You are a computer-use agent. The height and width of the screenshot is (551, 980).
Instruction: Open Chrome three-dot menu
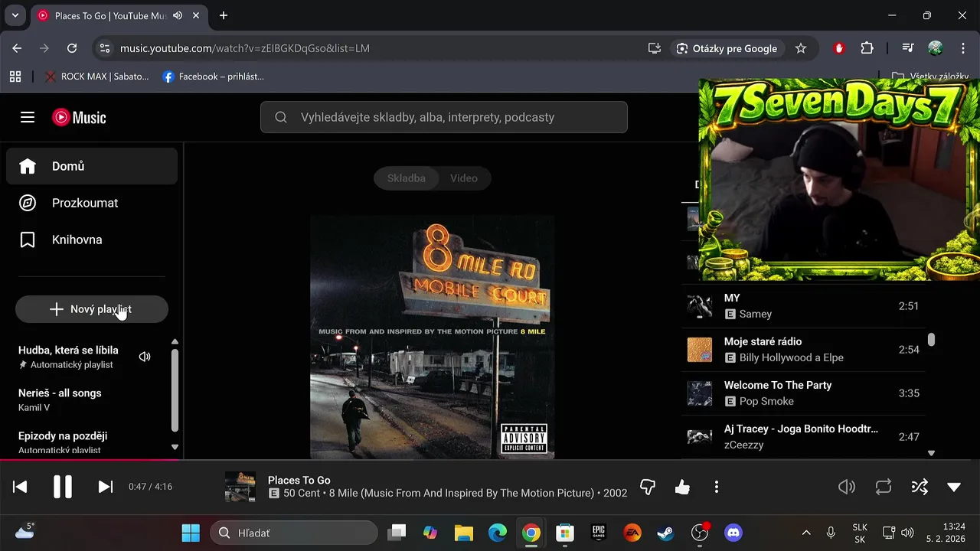click(x=963, y=48)
